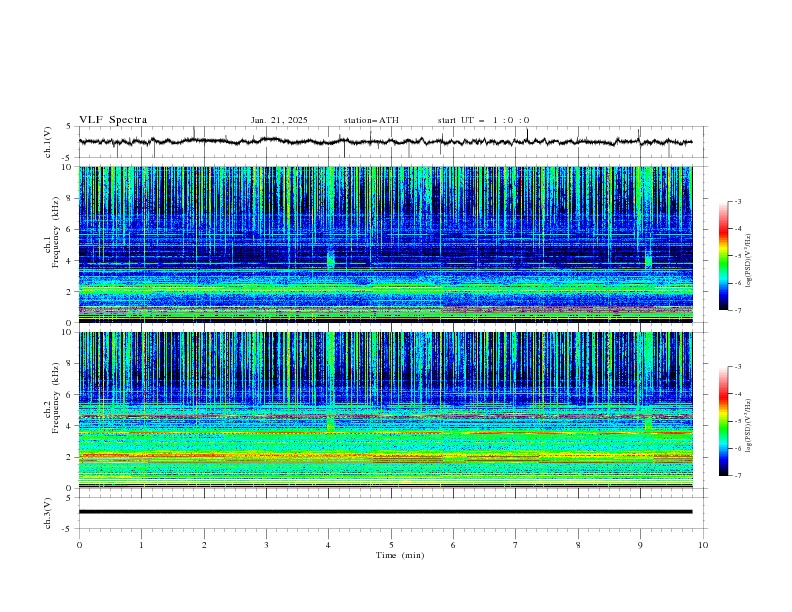Click the ch.3 flat black waveform trace
792x612 pixels.
(385, 512)
